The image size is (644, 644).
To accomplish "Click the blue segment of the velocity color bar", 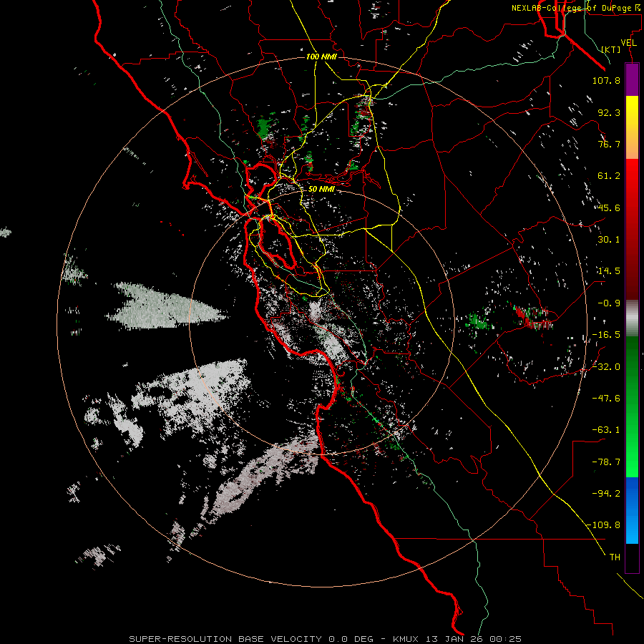I will 632,510.
